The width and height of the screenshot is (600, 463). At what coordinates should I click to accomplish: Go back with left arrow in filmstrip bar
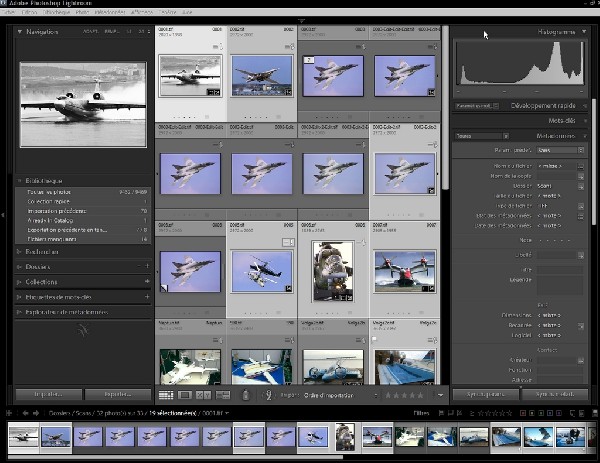click(x=25, y=413)
